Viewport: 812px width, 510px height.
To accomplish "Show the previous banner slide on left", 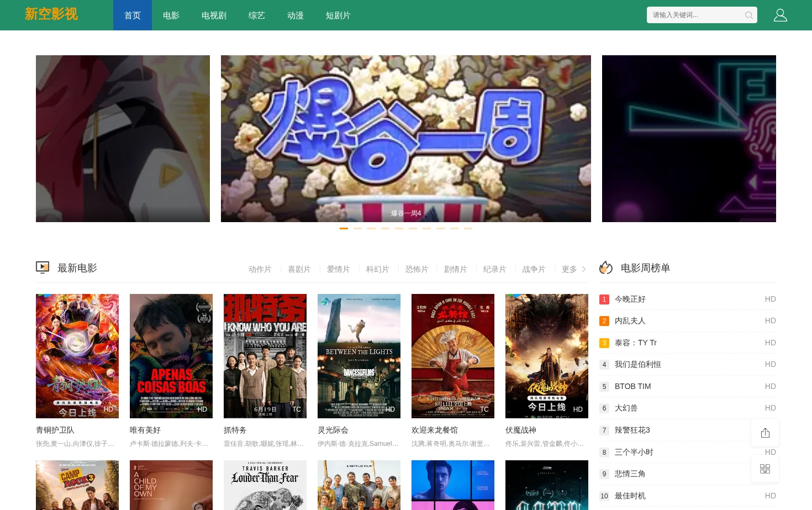I will click(x=123, y=139).
